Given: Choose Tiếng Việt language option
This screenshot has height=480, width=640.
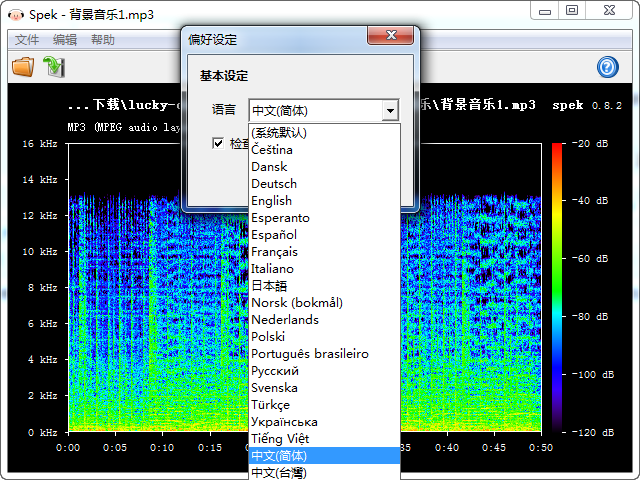Looking at the screenshot, I should (x=324, y=439).
